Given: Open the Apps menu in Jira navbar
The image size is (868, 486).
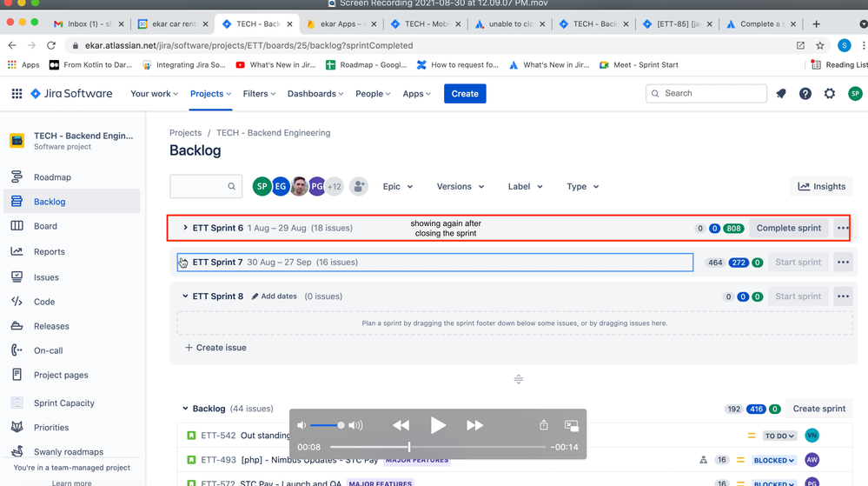Looking at the screenshot, I should (x=416, y=94).
